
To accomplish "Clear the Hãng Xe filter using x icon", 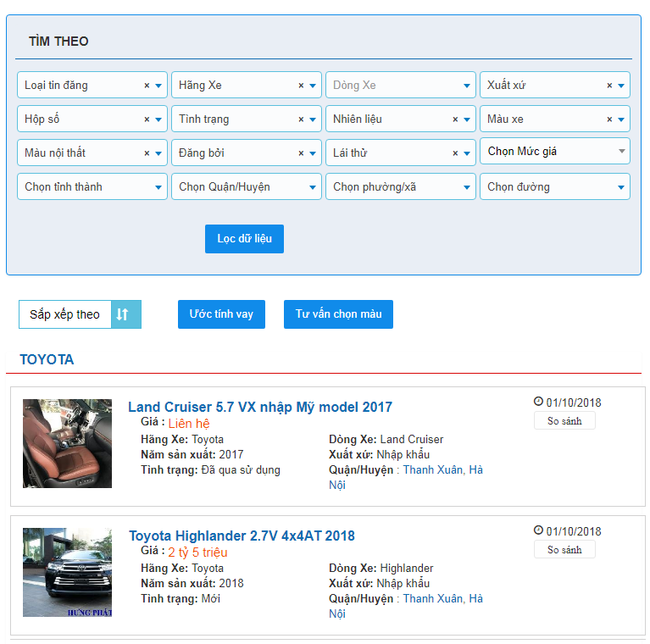I will (301, 86).
